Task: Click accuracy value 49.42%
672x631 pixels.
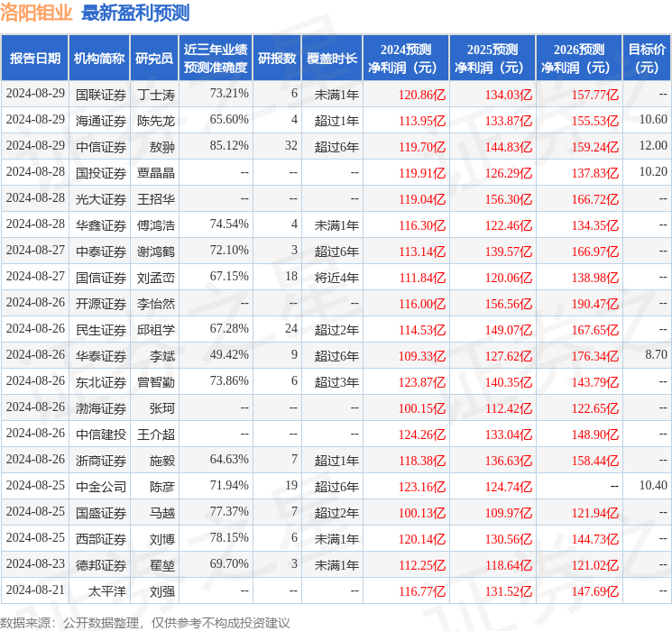Action: 229,354
